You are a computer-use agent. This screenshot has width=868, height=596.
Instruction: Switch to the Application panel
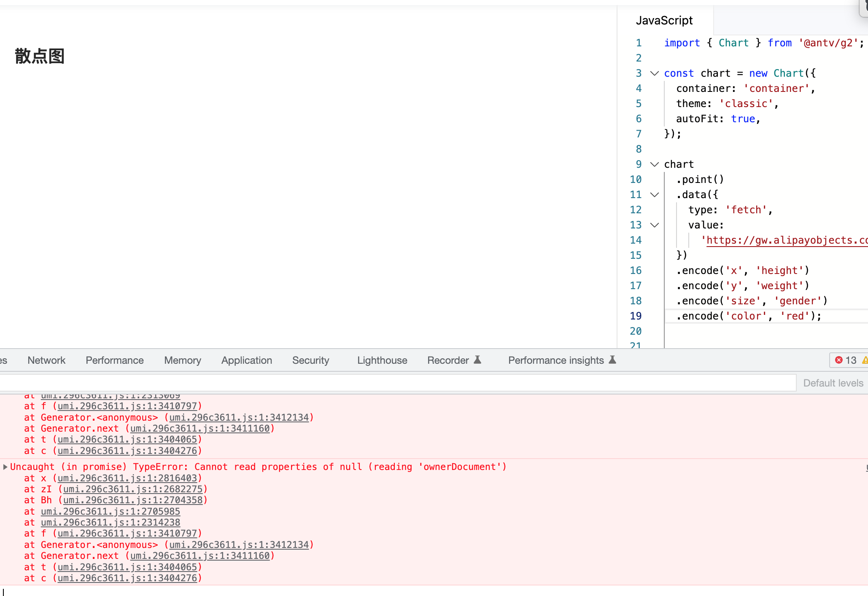pos(246,360)
